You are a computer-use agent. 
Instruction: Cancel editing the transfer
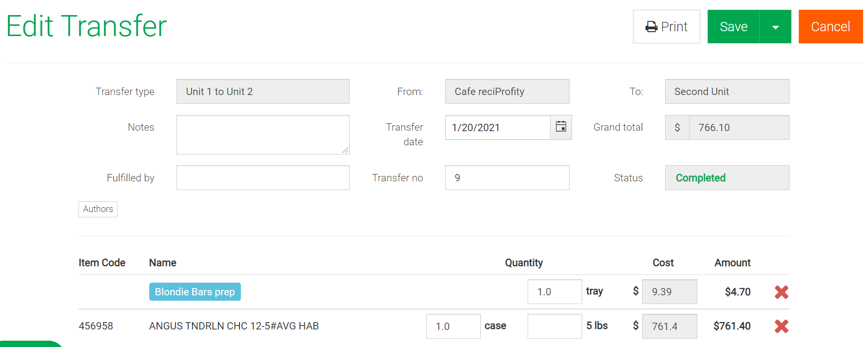[x=830, y=26]
